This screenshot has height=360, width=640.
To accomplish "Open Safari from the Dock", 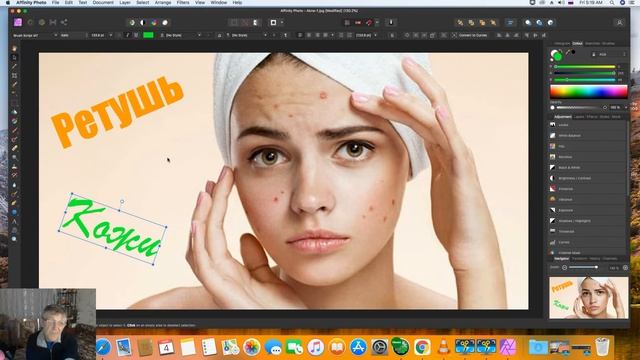I will pos(103,347).
